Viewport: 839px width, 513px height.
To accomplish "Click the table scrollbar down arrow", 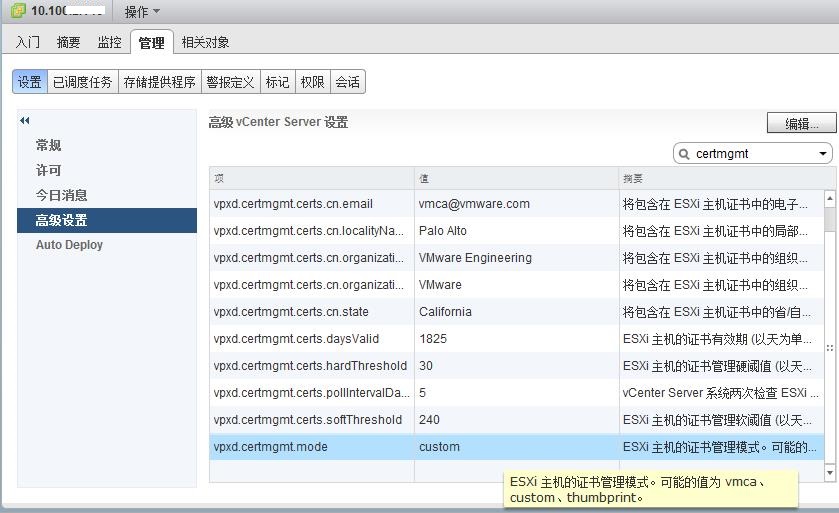I will 830,472.
